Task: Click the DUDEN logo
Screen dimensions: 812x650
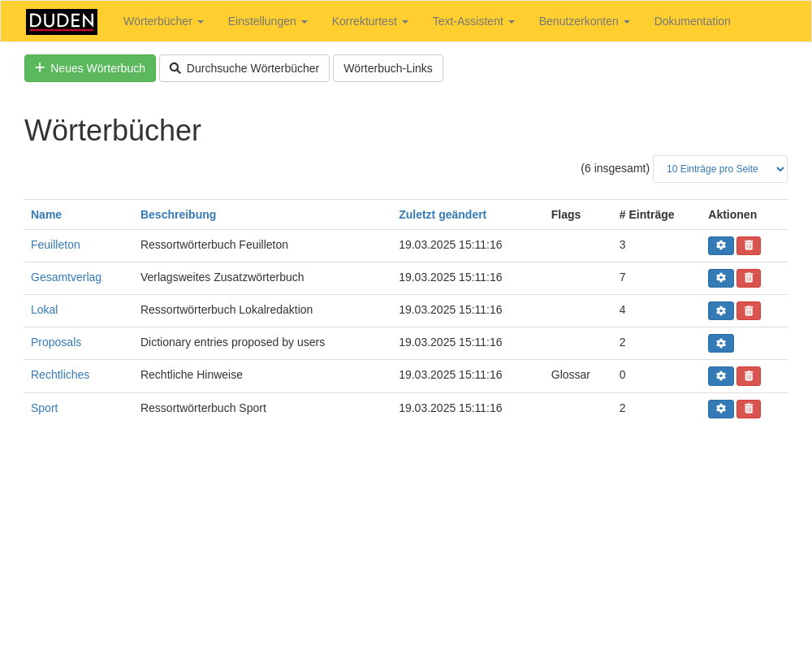Action: click(62, 22)
